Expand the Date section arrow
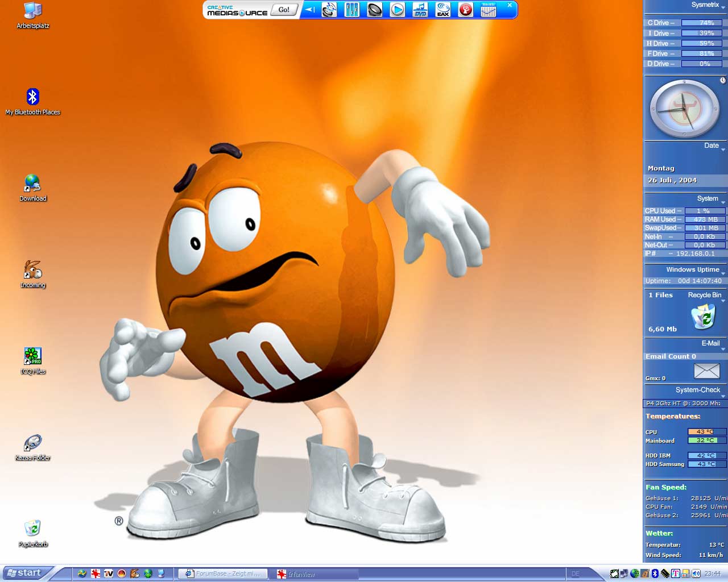The width and height of the screenshot is (728, 582). pyautogui.click(x=723, y=149)
